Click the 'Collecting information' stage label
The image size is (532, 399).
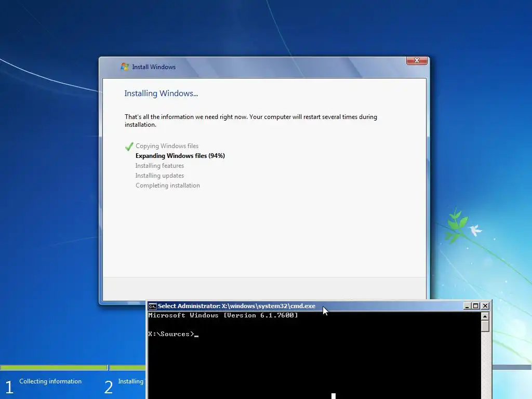50,381
